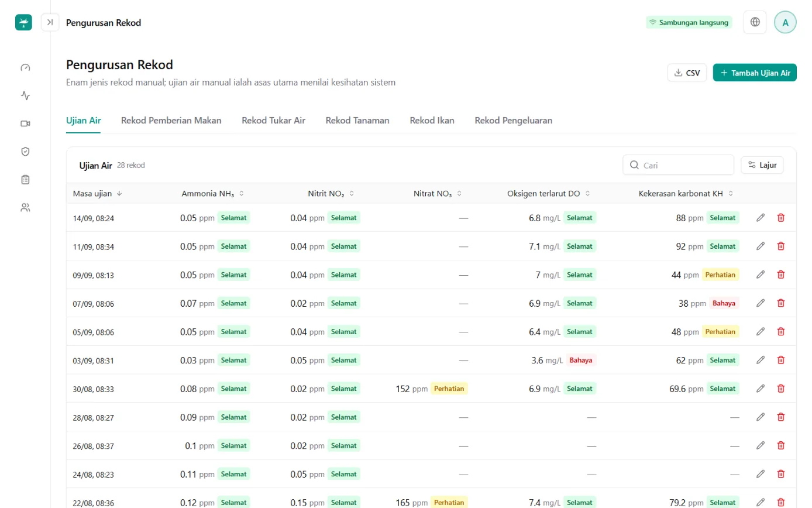Open the shield check icon in sidebar

pos(25,152)
